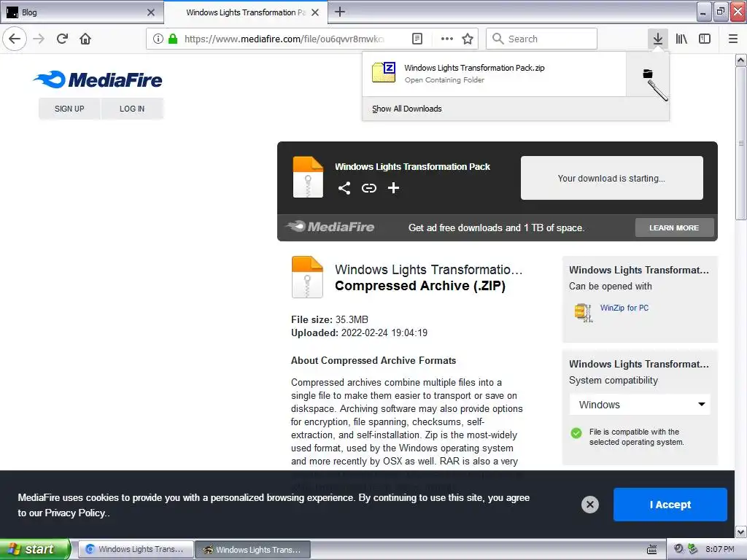Switch to first Windows Lights Trans taskbar item
The image size is (747, 560).
[x=136, y=549]
